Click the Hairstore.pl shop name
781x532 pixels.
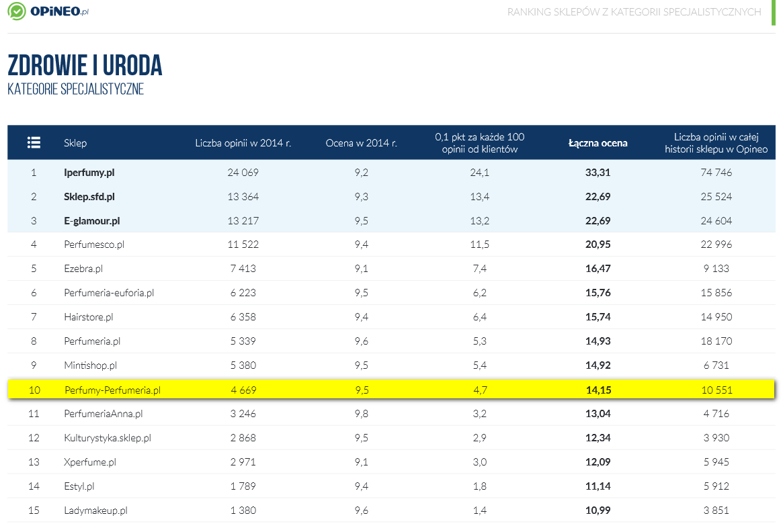coord(89,317)
